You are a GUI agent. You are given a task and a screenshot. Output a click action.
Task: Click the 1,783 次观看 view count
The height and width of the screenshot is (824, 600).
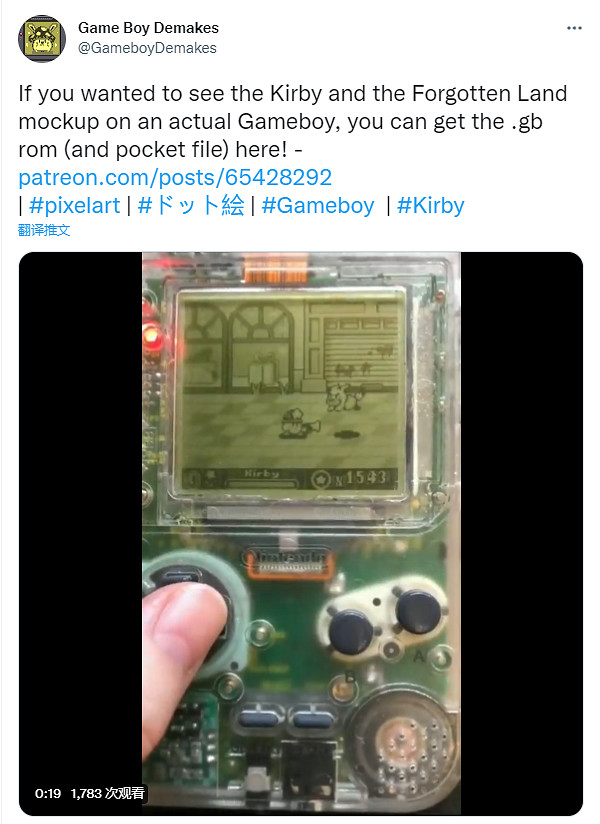pyautogui.click(x=108, y=794)
